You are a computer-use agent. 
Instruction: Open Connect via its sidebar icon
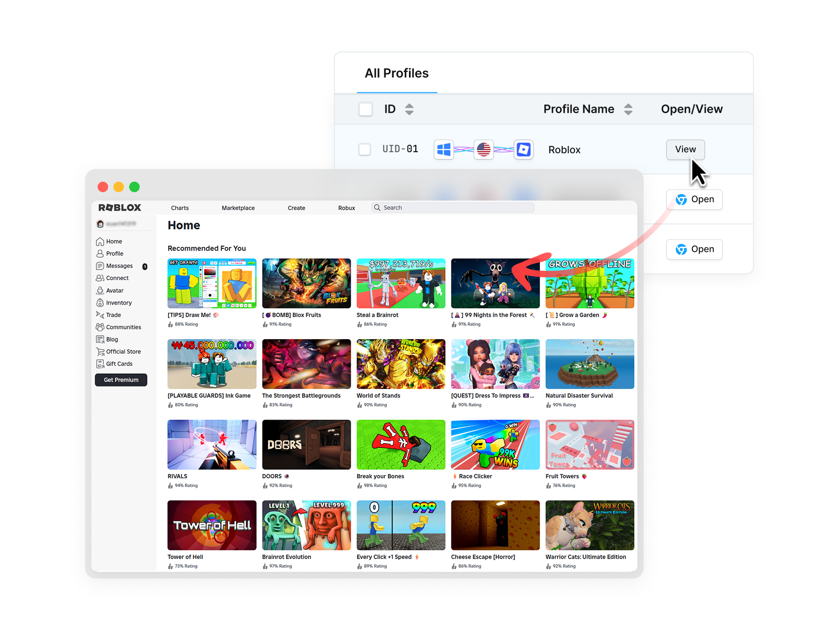(x=100, y=278)
